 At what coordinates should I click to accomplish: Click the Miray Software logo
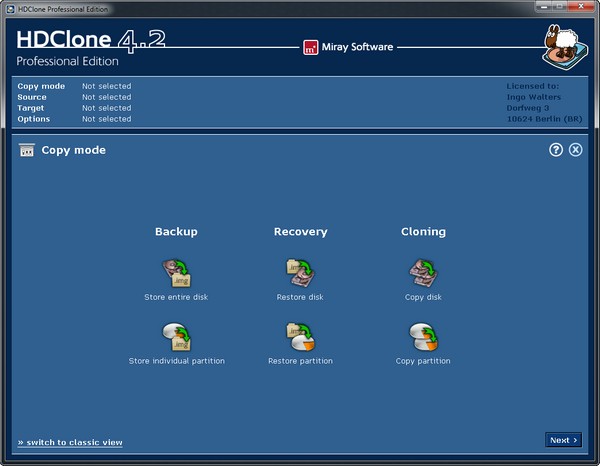[x=348, y=47]
